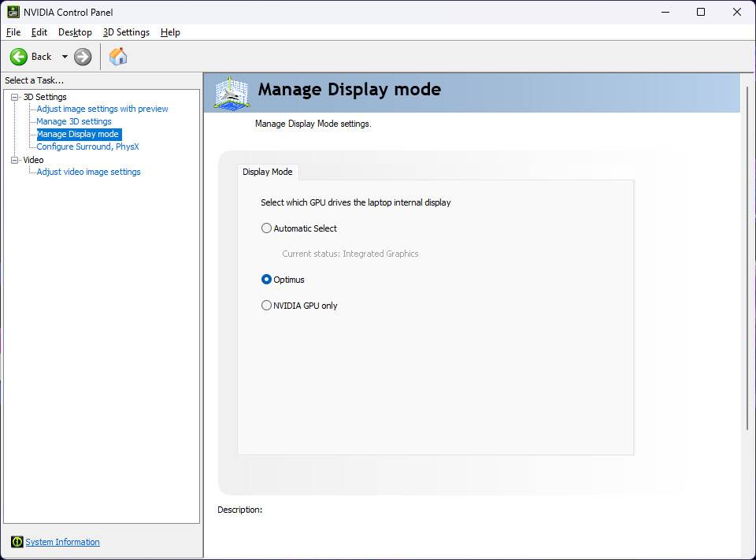Collapse the Video tree node

[x=14, y=160]
